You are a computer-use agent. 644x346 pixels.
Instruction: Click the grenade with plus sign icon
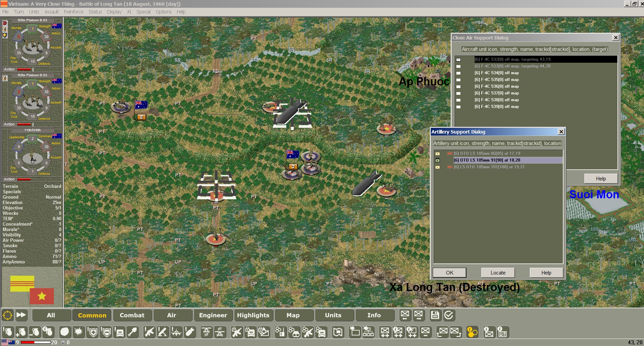click(x=21, y=332)
